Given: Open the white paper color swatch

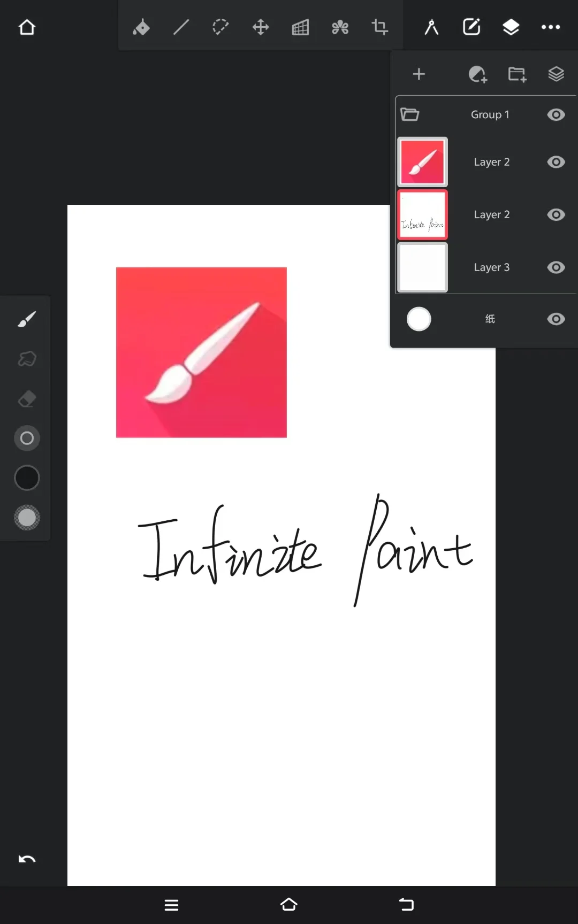Looking at the screenshot, I should [419, 319].
